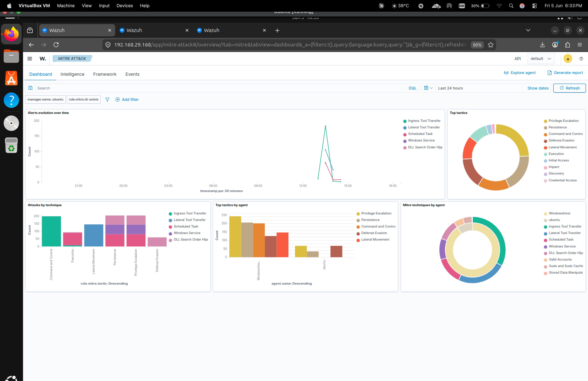Click the 80% zoom level indicator
Viewport: 588px width, 381px height.
coord(477,45)
